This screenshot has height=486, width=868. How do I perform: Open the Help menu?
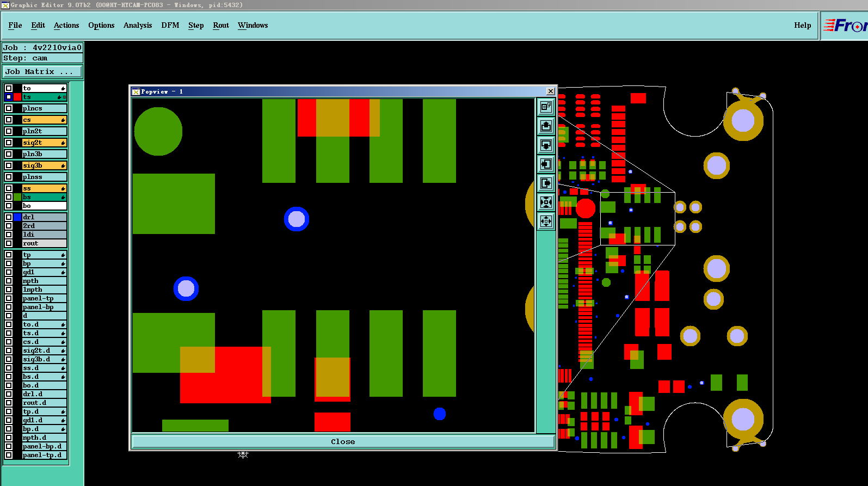(x=803, y=26)
